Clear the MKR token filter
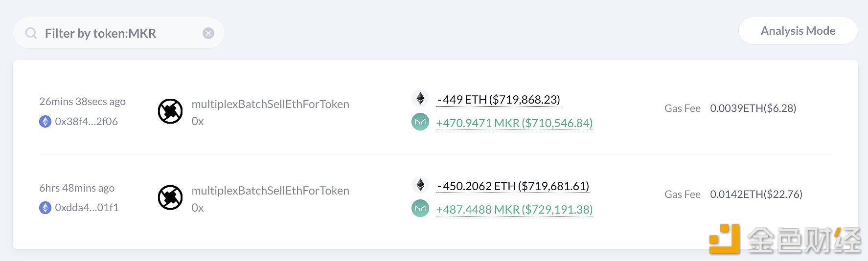This screenshot has width=868, height=261. (208, 33)
